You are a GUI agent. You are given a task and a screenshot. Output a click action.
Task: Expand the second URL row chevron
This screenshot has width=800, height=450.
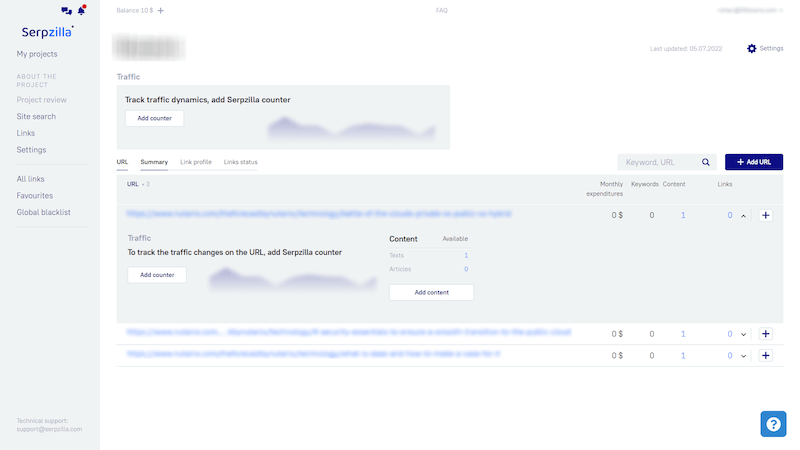pos(743,334)
